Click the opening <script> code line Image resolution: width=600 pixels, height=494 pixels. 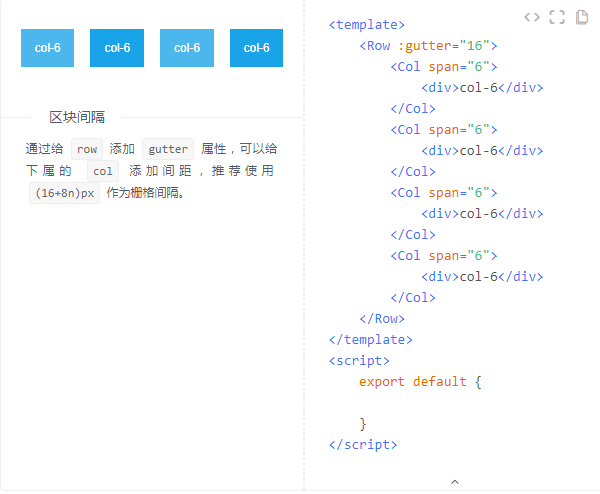pyautogui.click(x=359, y=361)
